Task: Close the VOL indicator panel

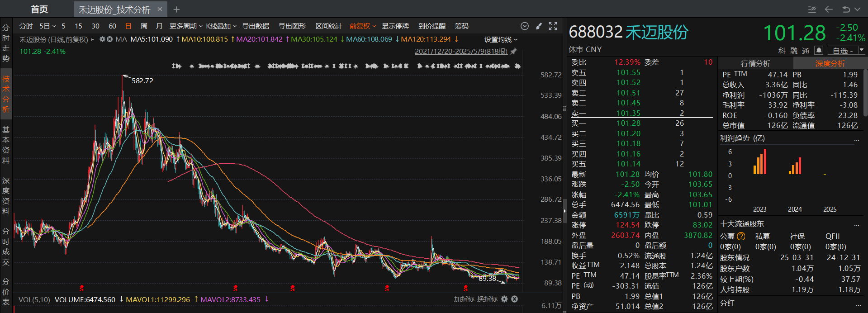Action: [515, 299]
